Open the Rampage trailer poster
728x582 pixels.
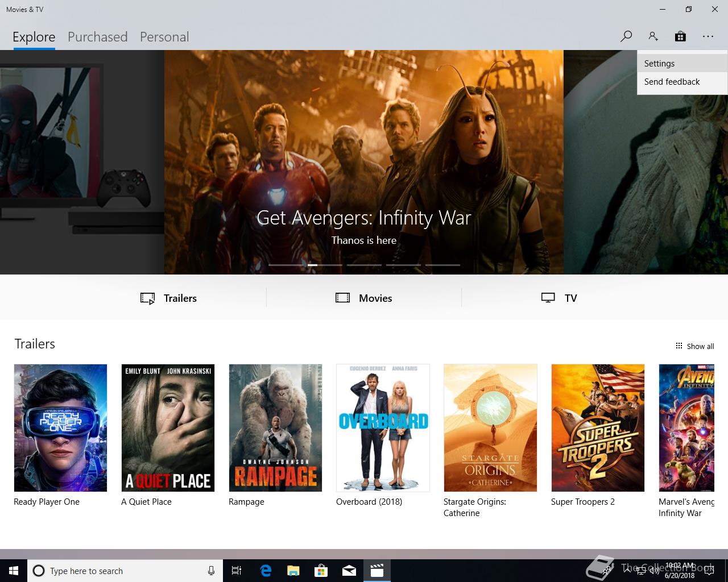[x=275, y=428]
